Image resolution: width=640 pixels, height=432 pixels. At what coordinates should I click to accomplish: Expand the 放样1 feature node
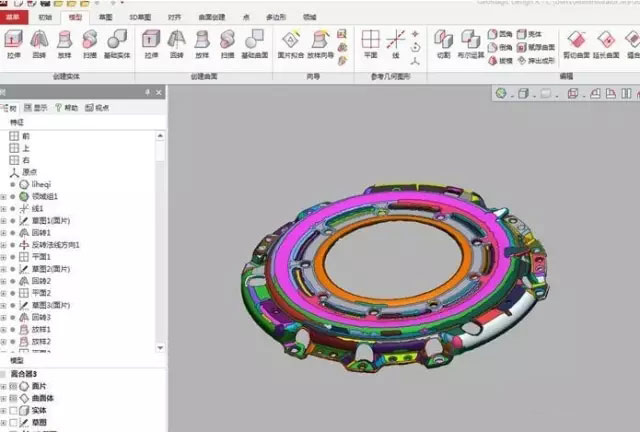pos(4,329)
